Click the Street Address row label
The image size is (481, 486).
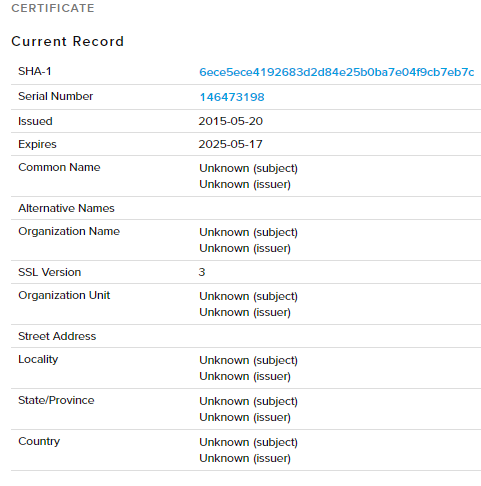coord(57,336)
